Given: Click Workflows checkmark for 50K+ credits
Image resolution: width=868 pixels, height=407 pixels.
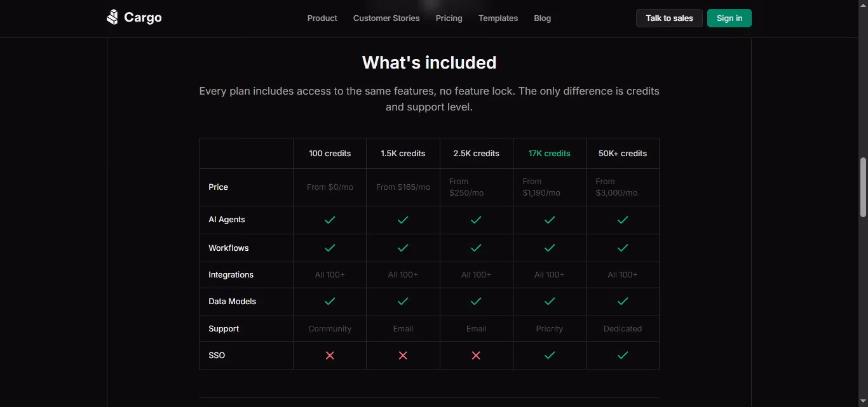Looking at the screenshot, I should 623,248.
